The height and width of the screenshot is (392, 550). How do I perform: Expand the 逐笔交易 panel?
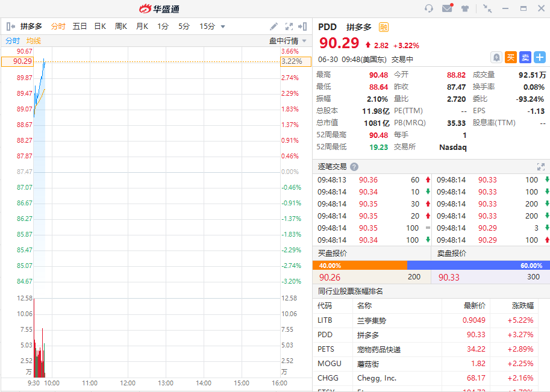point(541,167)
